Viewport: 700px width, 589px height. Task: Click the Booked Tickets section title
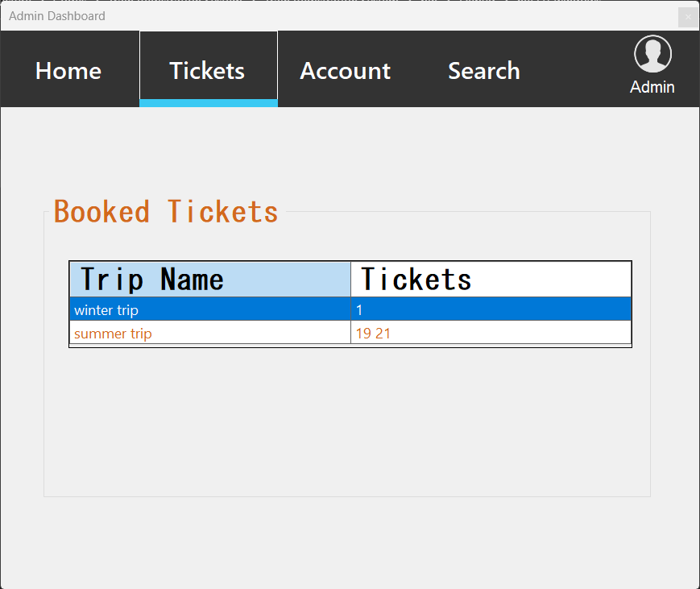coord(165,211)
